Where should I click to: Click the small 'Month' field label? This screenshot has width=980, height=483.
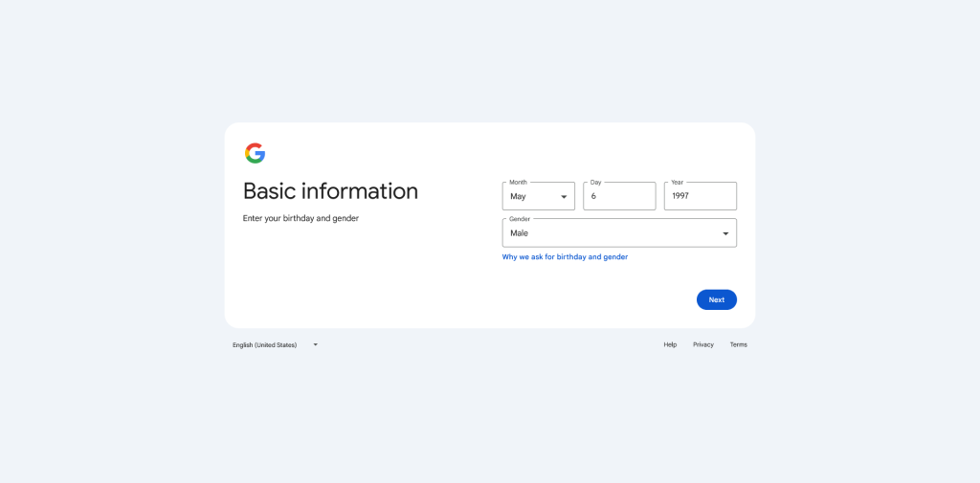coord(518,182)
